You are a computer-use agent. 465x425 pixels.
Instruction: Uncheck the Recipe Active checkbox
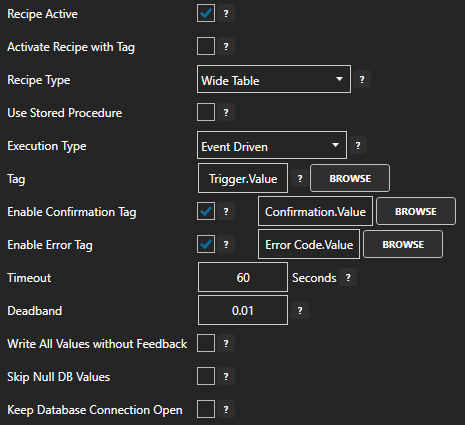coord(206,13)
